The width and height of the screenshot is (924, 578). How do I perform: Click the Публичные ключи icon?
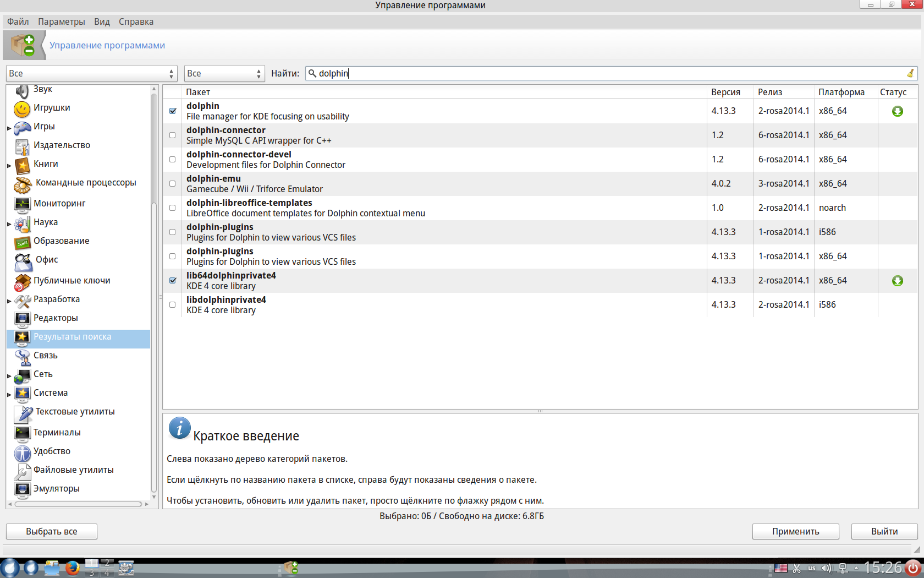coord(22,281)
